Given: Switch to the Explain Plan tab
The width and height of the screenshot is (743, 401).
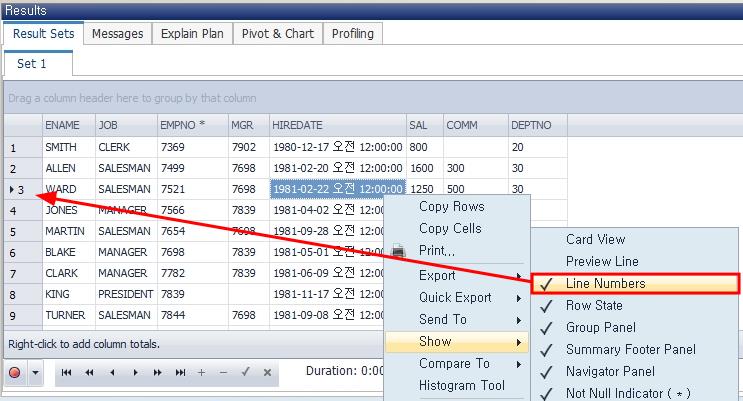Looking at the screenshot, I should click(192, 34).
